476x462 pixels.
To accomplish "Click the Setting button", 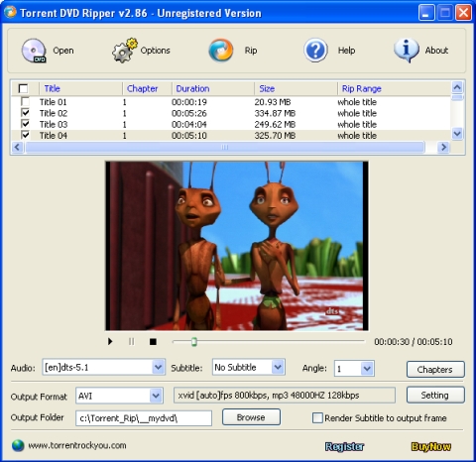I will (435, 395).
